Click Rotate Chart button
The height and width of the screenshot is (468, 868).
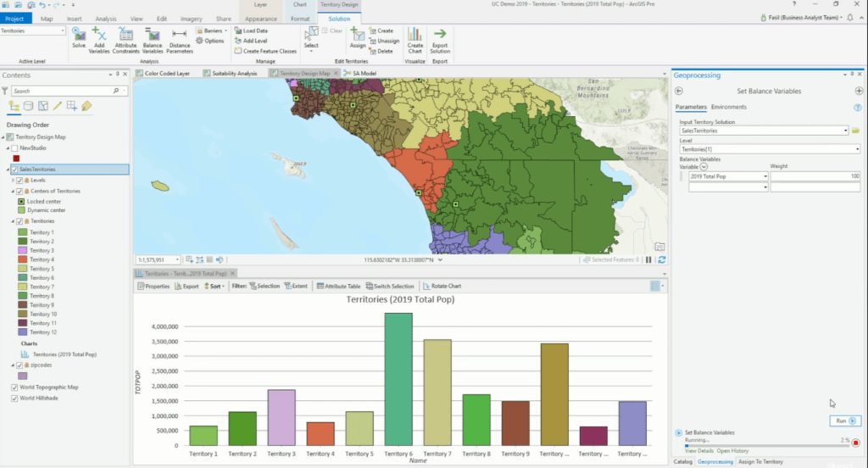pos(442,287)
